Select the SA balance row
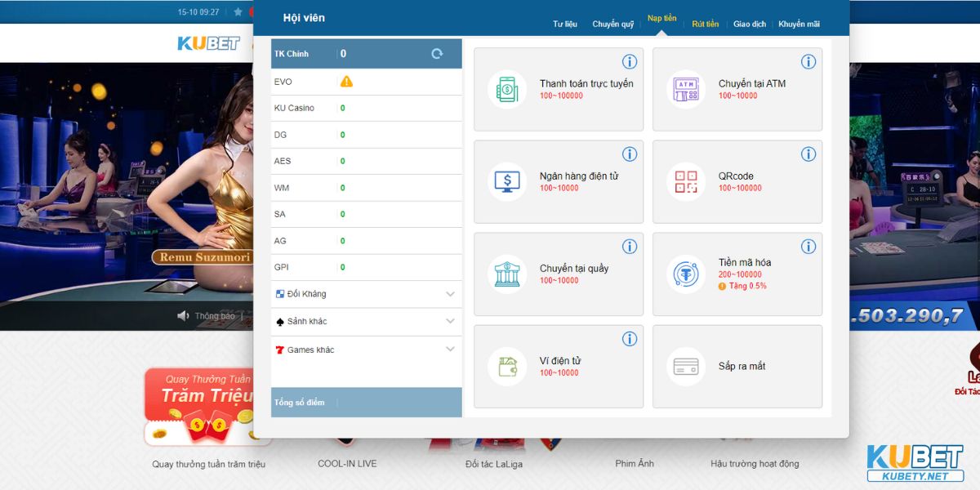This screenshot has width=980, height=490. [367, 214]
